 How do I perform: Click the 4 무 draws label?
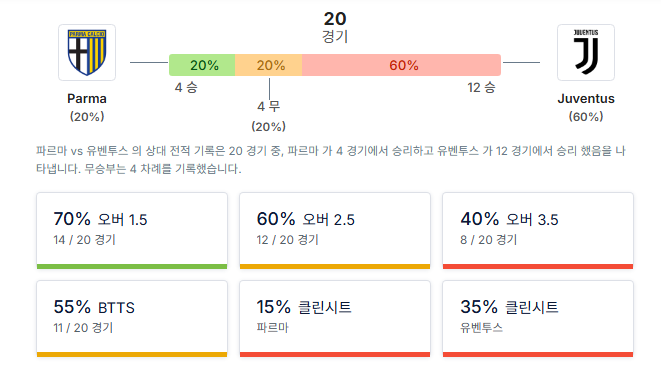click(269, 106)
